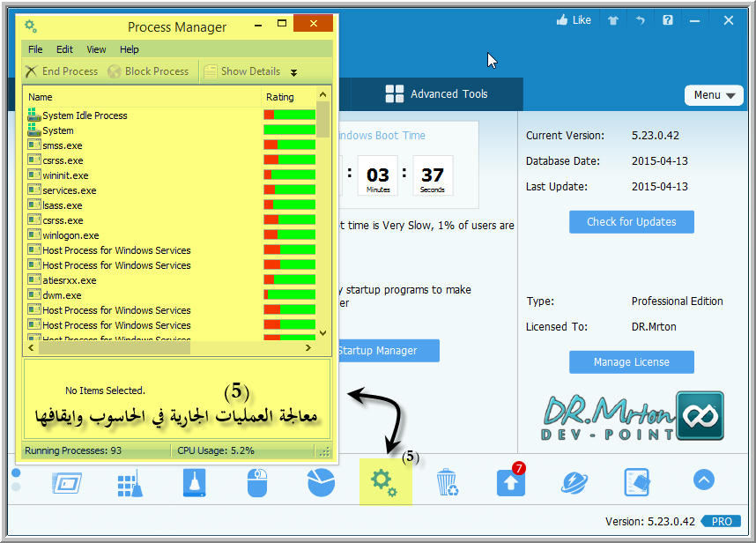The height and width of the screenshot is (543, 756).
Task: Select the System Idle Process row
Action: 170,115
